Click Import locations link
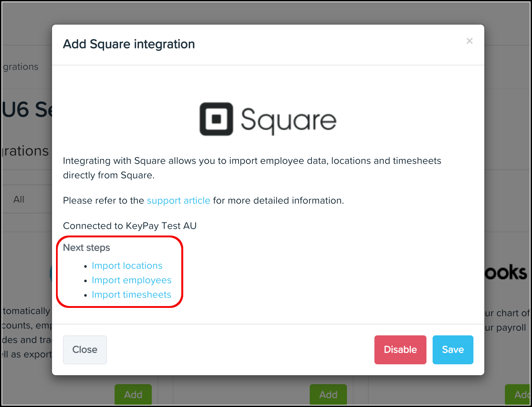 (x=127, y=266)
